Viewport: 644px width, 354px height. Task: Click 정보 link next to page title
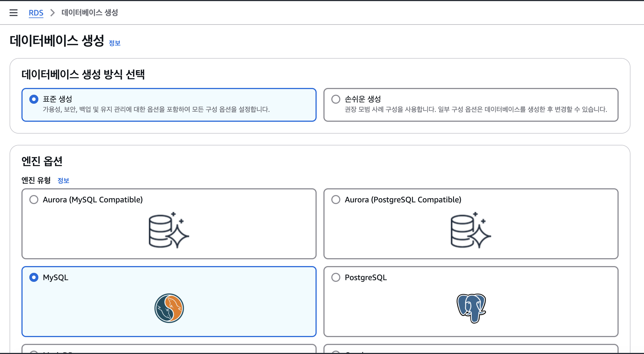114,43
